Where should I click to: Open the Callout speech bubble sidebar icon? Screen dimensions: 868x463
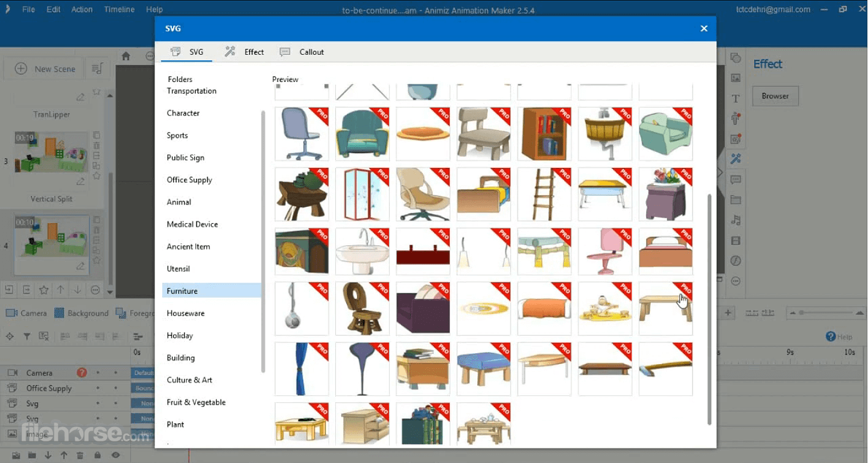click(735, 180)
